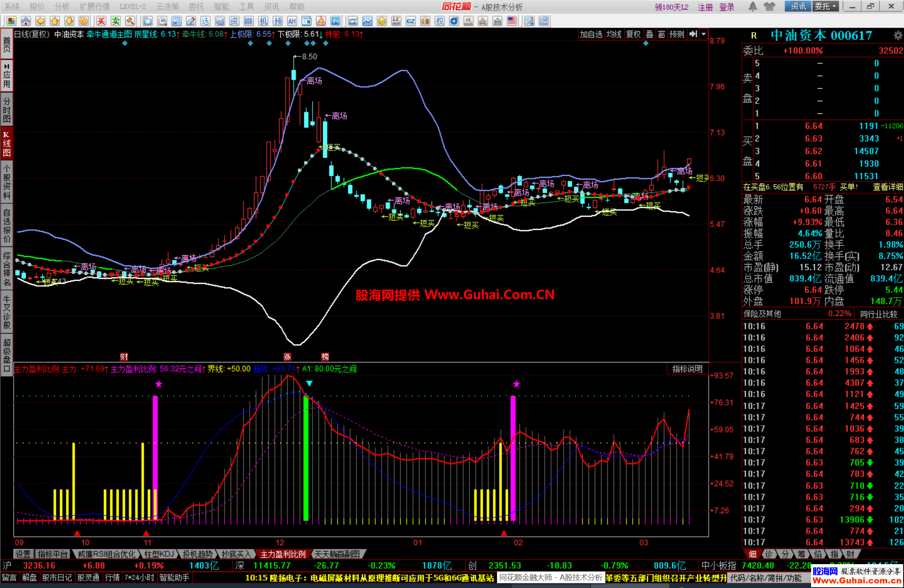904x588 pixels.
Task: Open settings gear beside stock name
Action: pos(898,36)
